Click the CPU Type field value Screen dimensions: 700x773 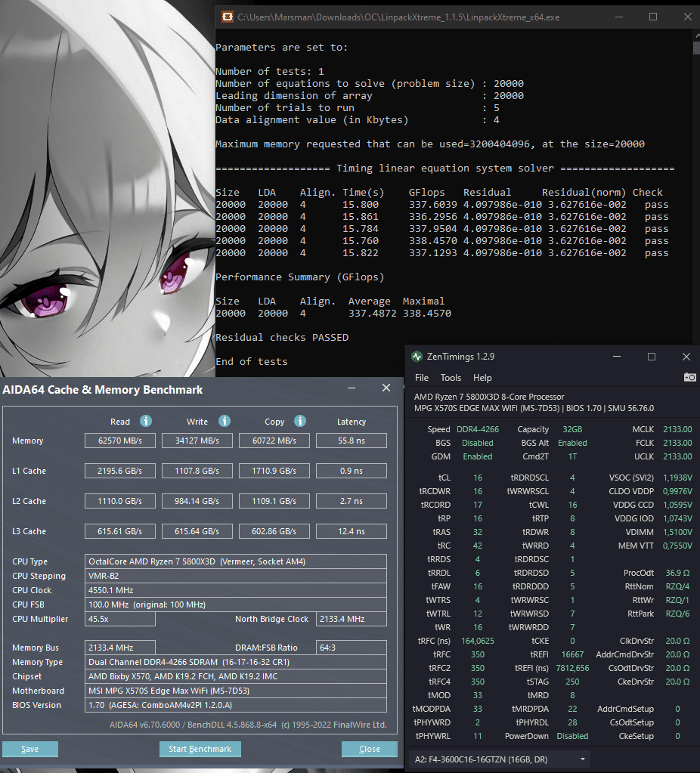(236, 561)
